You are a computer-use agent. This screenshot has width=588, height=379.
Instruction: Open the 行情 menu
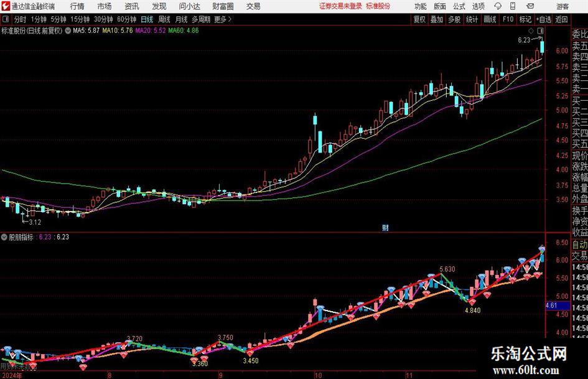(77, 6)
